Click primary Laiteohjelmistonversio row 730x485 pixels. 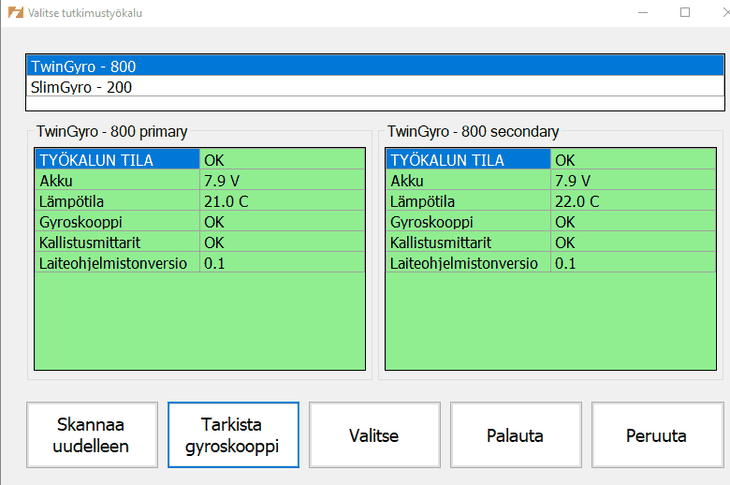tap(200, 263)
